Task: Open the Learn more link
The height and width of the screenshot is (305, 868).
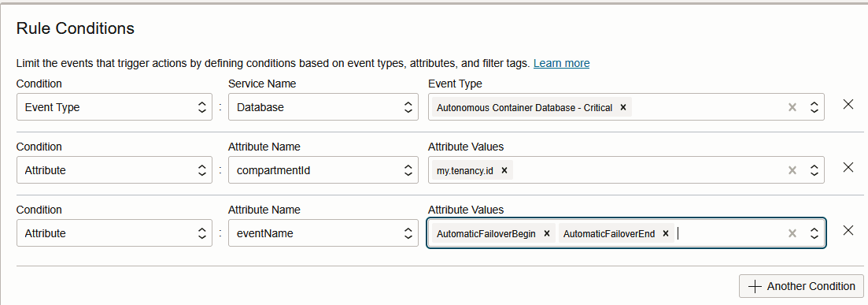Action: (x=561, y=63)
